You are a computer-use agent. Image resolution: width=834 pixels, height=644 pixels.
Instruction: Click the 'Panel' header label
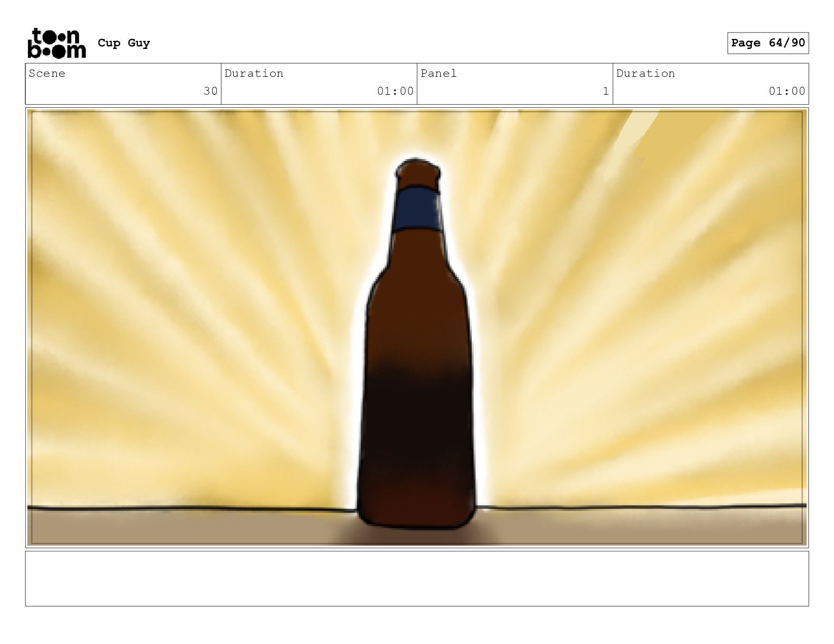(x=439, y=74)
